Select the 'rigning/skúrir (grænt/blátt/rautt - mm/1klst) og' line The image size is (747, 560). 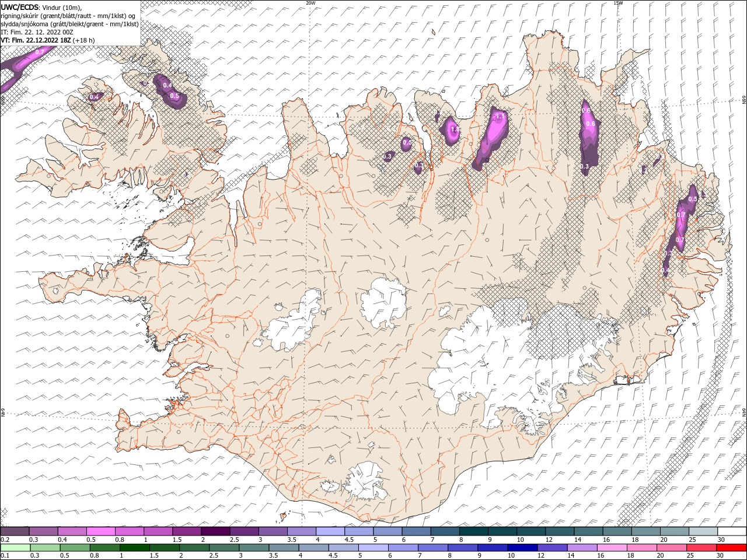pos(68,15)
